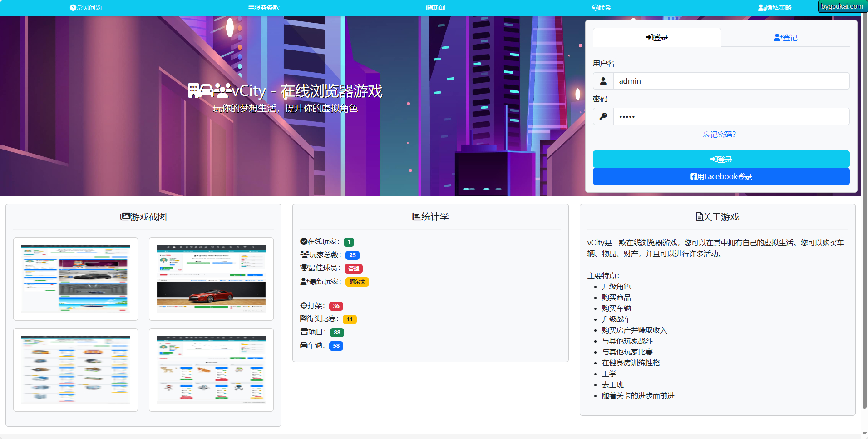This screenshot has height=439, width=868.
Task: Click the vehicles car icon in statistics
Action: [x=304, y=345]
